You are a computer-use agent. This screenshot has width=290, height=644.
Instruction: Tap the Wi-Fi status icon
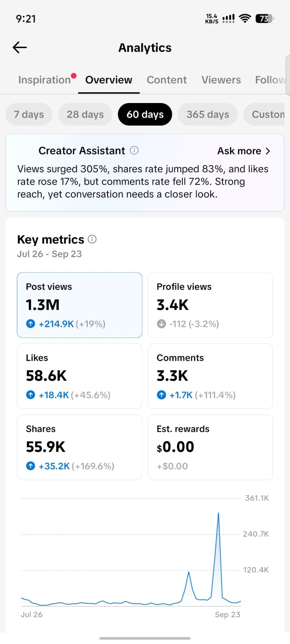(x=244, y=19)
